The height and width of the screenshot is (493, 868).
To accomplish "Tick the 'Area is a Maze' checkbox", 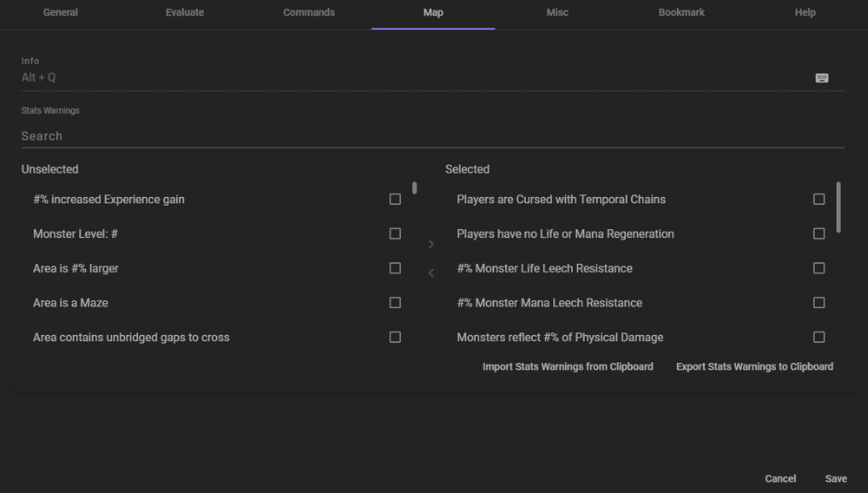I will coord(395,303).
